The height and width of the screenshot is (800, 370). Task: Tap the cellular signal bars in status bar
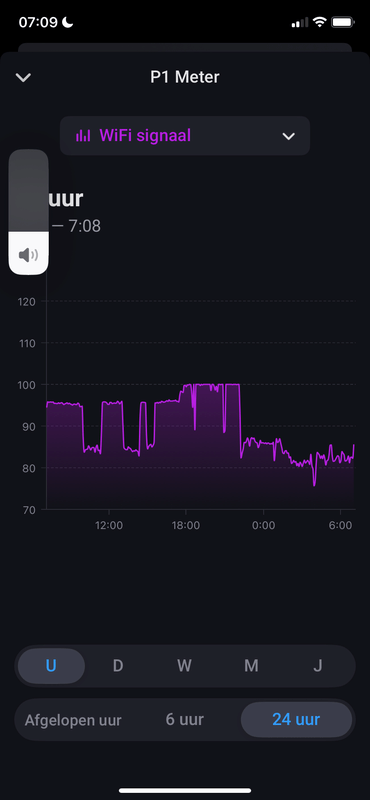click(300, 22)
